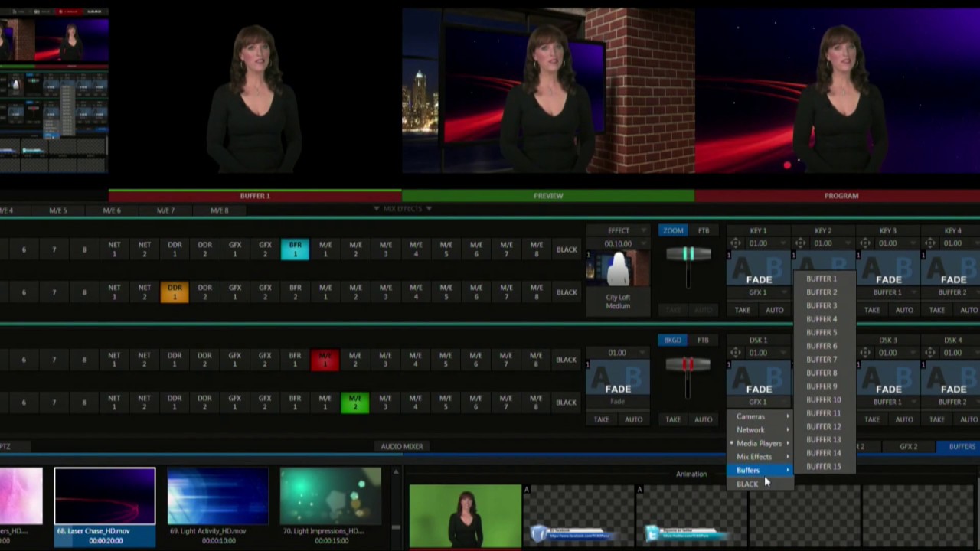The image size is (980, 551).
Task: Click the DSK 1 FADE transition icon
Action: click(x=759, y=379)
